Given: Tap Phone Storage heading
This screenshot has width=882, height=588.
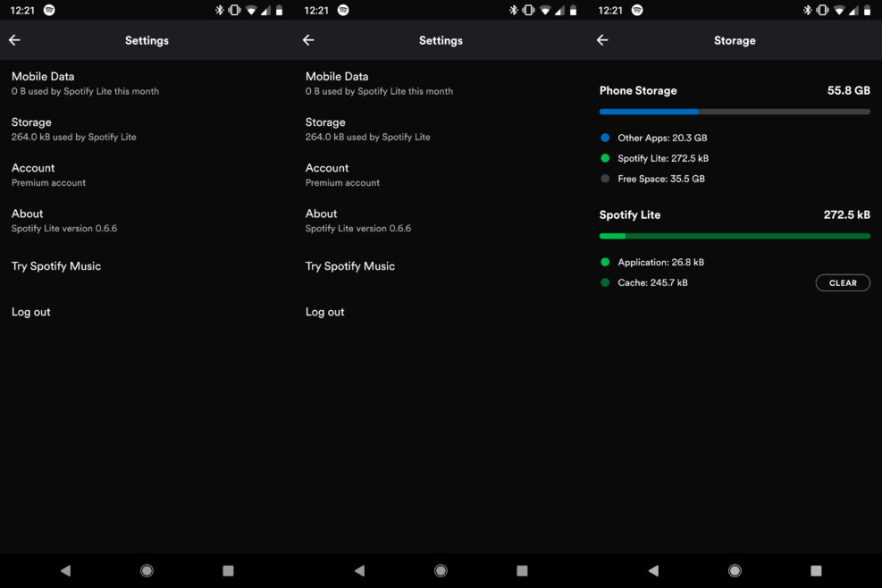Looking at the screenshot, I should click(638, 90).
